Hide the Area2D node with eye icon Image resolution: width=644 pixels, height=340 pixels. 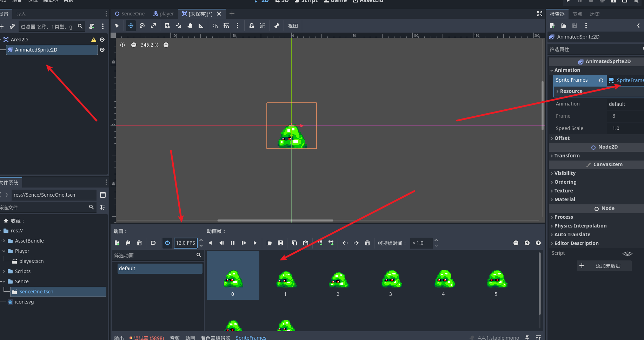tap(102, 40)
